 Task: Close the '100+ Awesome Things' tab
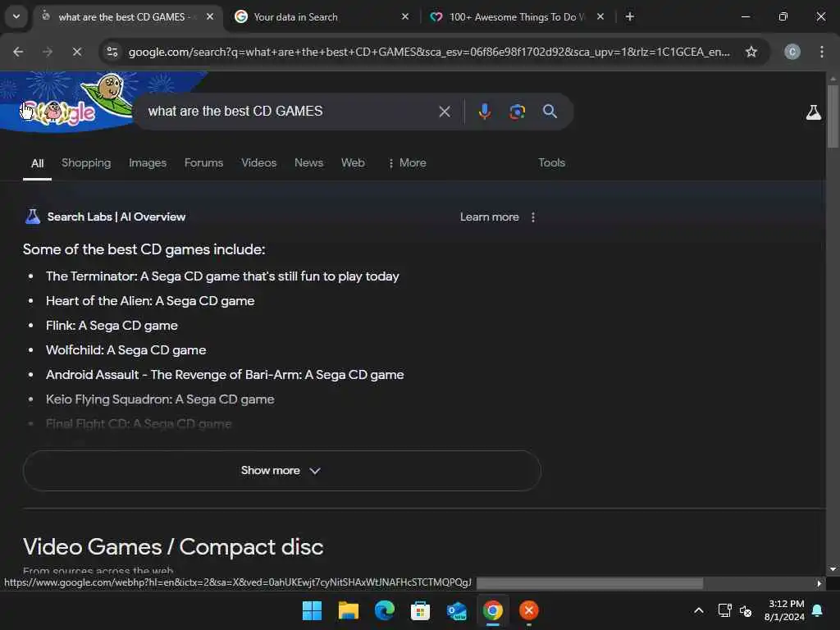click(x=600, y=16)
